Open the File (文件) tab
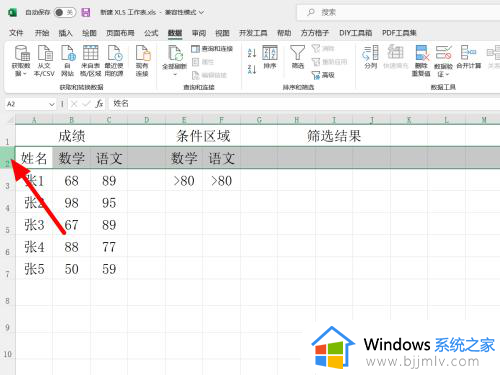Viewport: 500px width, 375px height. [16, 33]
